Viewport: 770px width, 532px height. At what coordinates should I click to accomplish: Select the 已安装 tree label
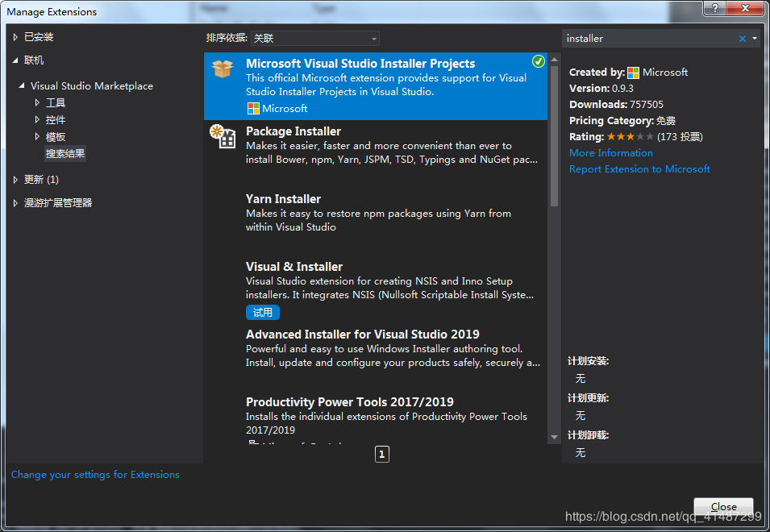tap(39, 37)
